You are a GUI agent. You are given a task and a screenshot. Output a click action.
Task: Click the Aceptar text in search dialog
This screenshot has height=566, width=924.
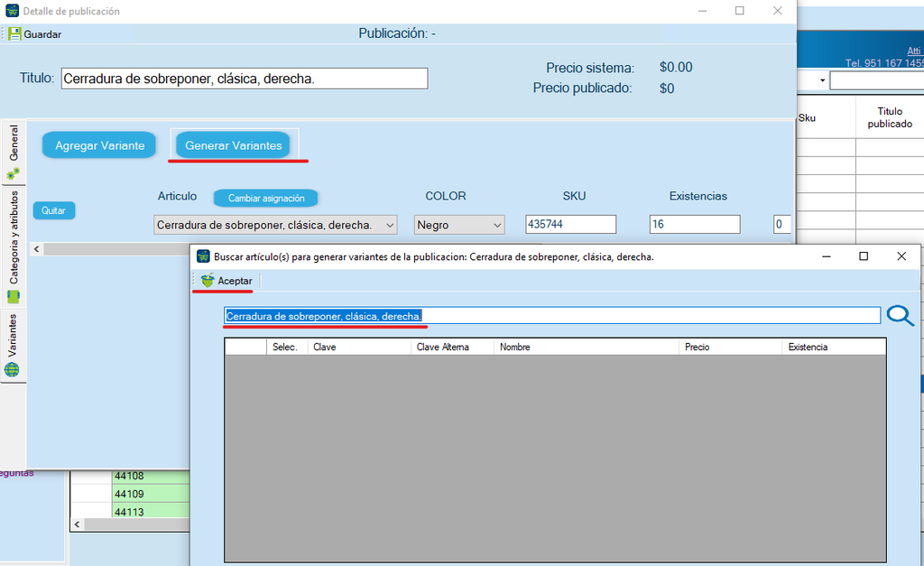tap(235, 282)
